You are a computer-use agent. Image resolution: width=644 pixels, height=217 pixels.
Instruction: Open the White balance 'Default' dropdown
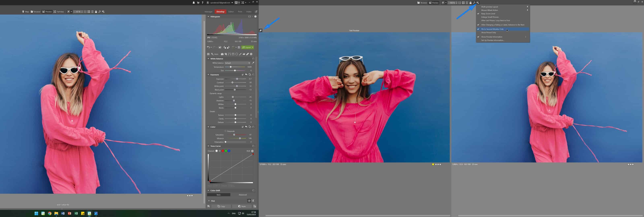[x=237, y=63]
